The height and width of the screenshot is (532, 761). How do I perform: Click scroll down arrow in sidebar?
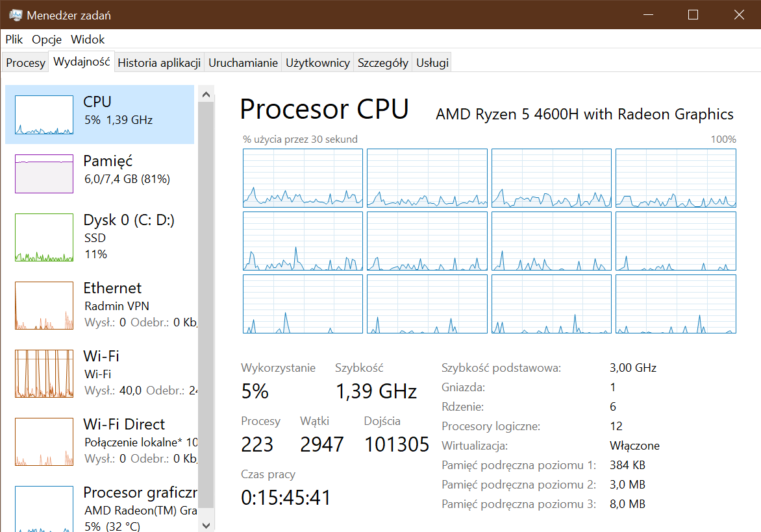[x=206, y=526]
